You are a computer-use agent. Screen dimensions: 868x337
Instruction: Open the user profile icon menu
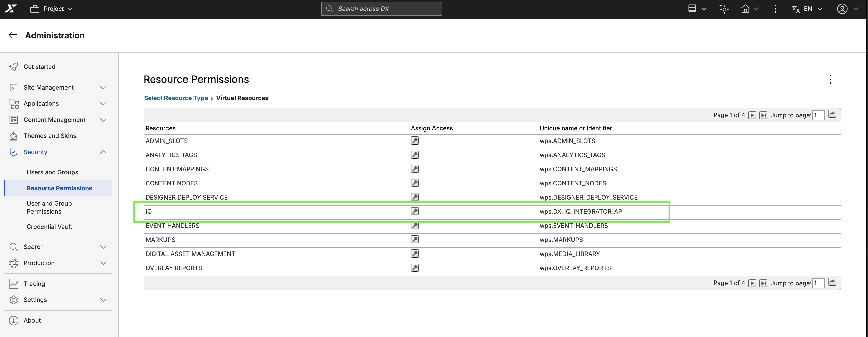[842, 9]
